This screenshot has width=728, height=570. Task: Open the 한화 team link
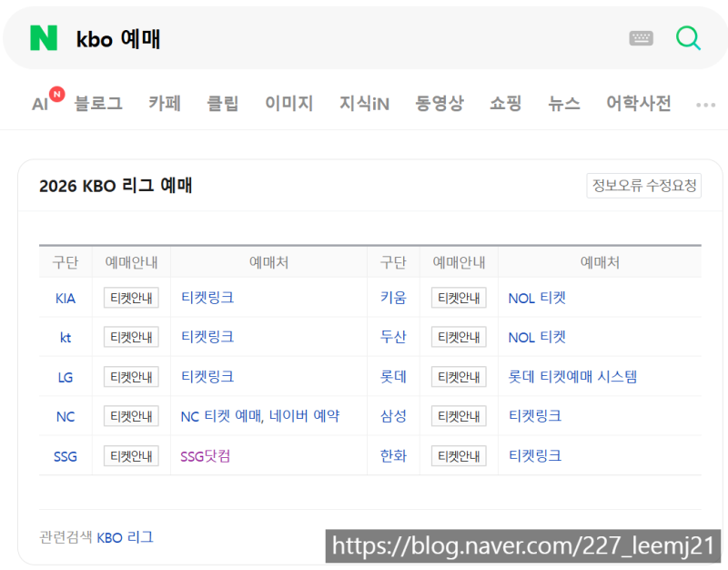pos(393,455)
